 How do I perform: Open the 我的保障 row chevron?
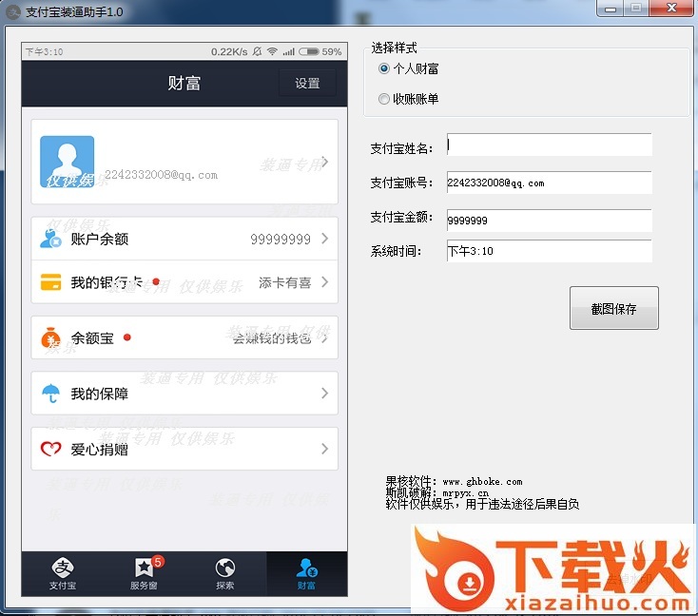pyautogui.click(x=325, y=393)
